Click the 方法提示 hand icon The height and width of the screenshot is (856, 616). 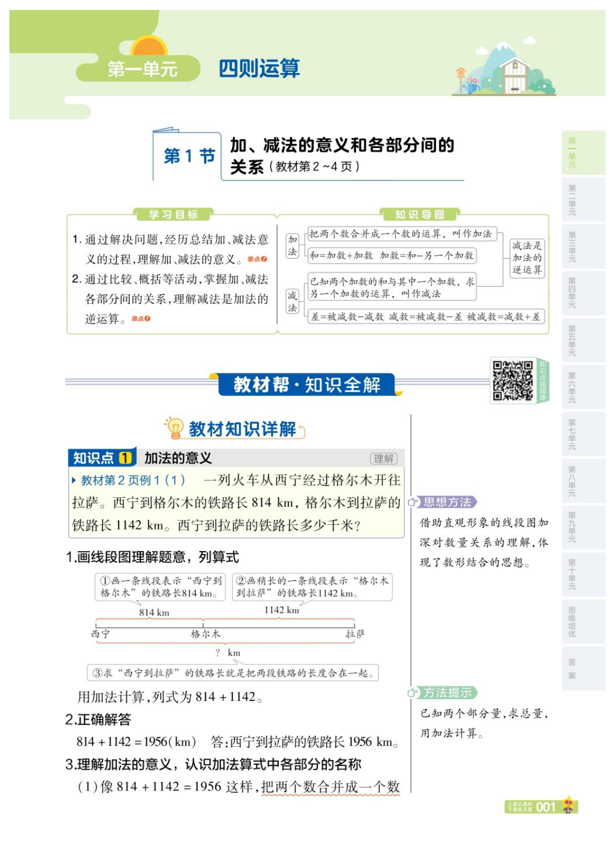412,693
